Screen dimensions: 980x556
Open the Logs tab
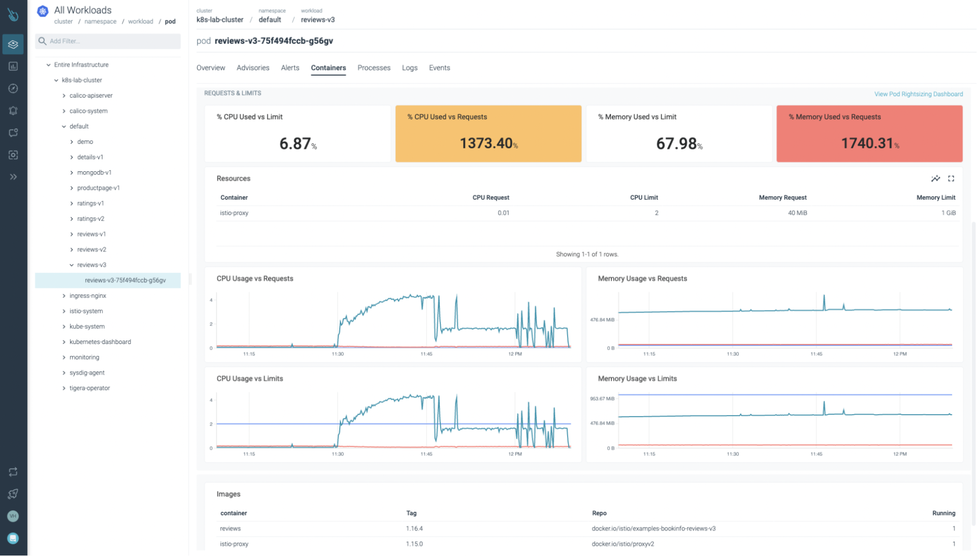point(409,68)
